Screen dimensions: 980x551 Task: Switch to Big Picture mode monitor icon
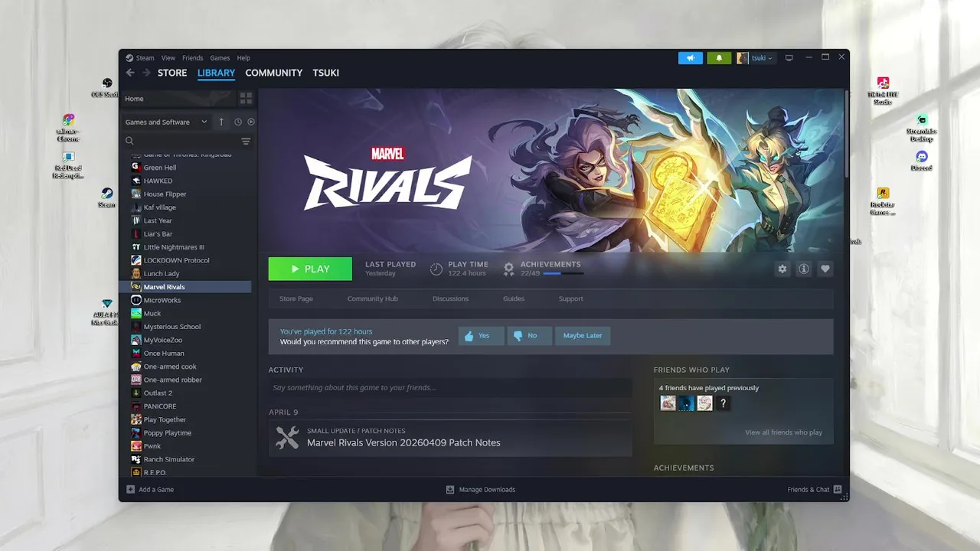click(789, 58)
